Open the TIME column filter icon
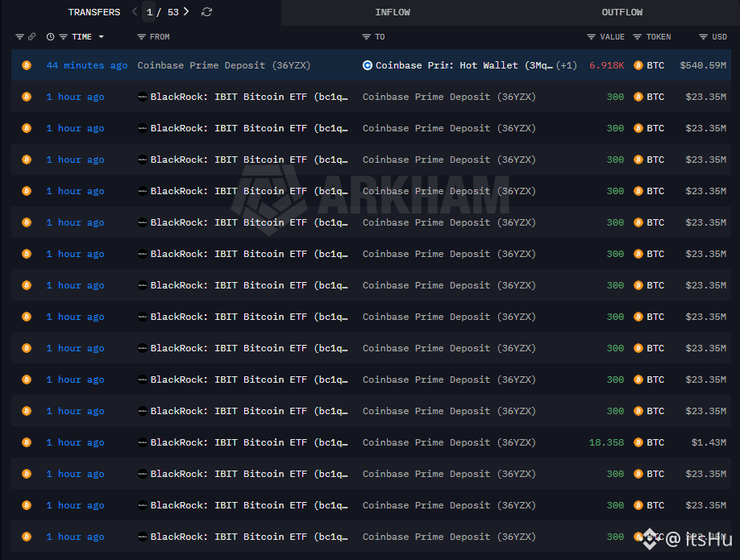Image resolution: width=740 pixels, height=560 pixels. pos(63,37)
